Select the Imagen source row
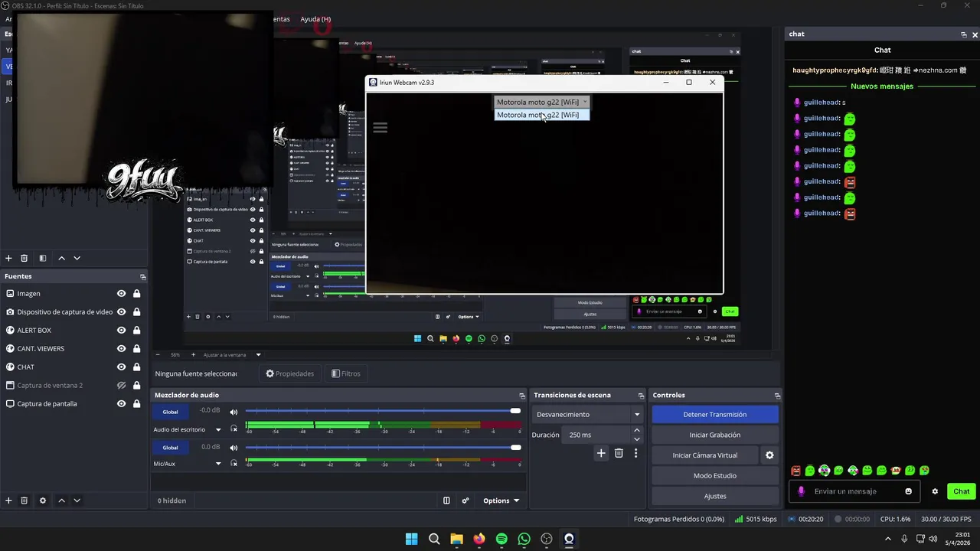The width and height of the screenshot is (980, 551). [74, 294]
